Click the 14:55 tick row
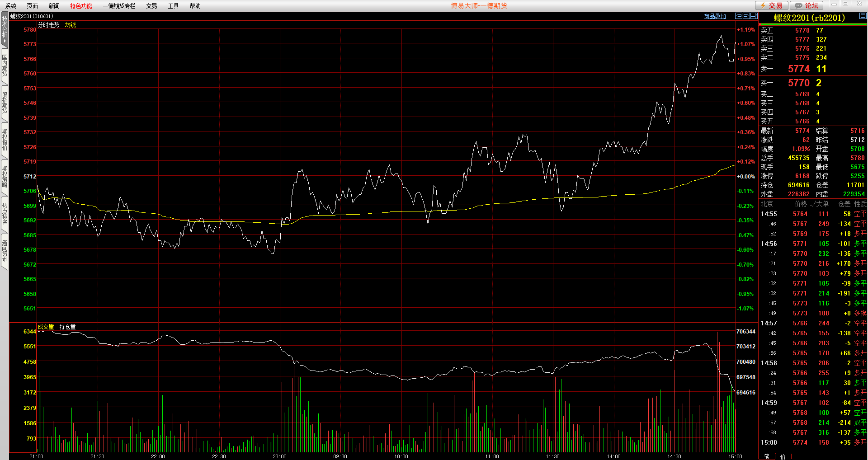868x460 pixels. tap(813, 214)
